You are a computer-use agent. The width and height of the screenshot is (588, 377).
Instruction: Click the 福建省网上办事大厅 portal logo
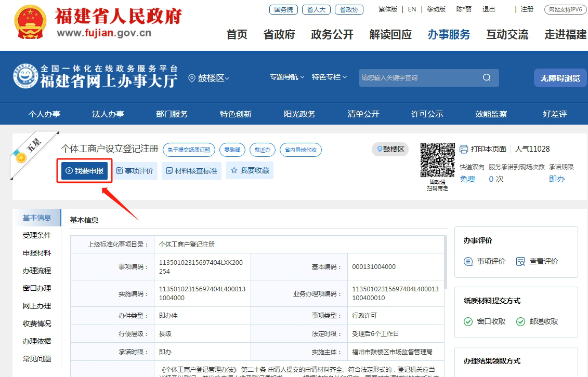tap(95, 77)
